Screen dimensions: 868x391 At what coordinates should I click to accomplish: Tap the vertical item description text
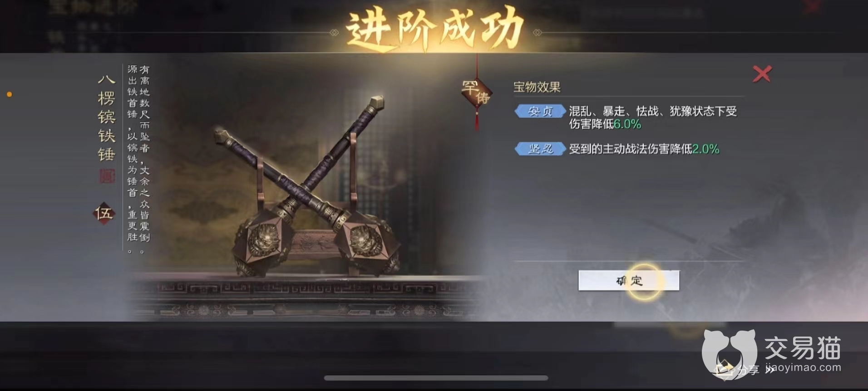138,159
